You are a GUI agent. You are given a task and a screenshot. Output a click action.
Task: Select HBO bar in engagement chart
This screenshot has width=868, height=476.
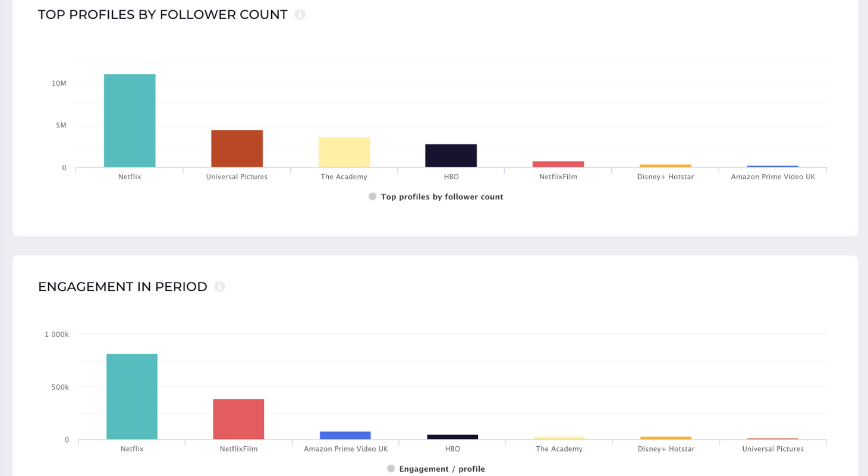pos(452,437)
